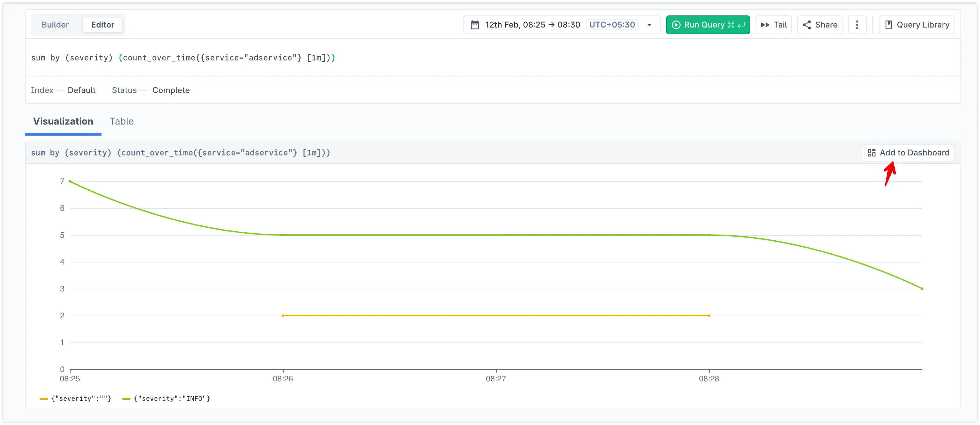Click the play icon on Run Query
The image size is (980, 425).
click(x=676, y=25)
